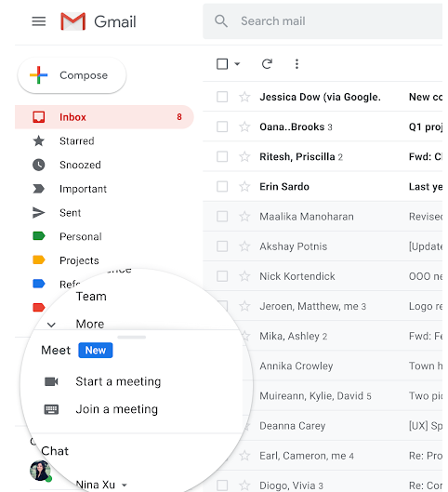Open the Sent folder
448x492 pixels.
71,213
